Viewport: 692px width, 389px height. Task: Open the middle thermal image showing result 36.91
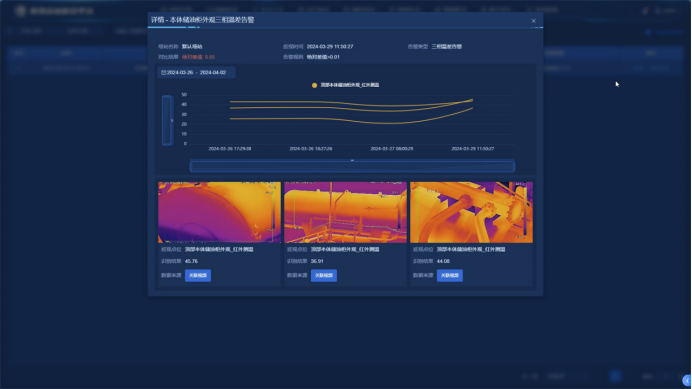[345, 212]
